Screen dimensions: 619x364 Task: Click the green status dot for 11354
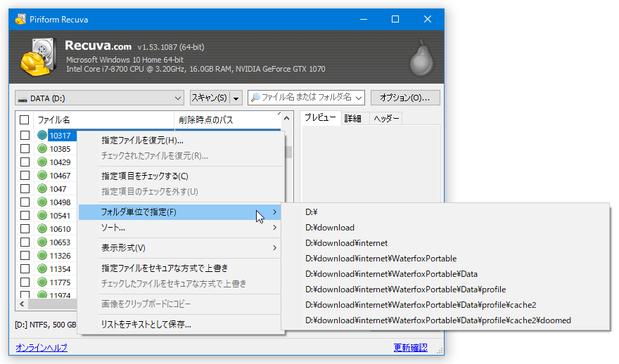42,269
